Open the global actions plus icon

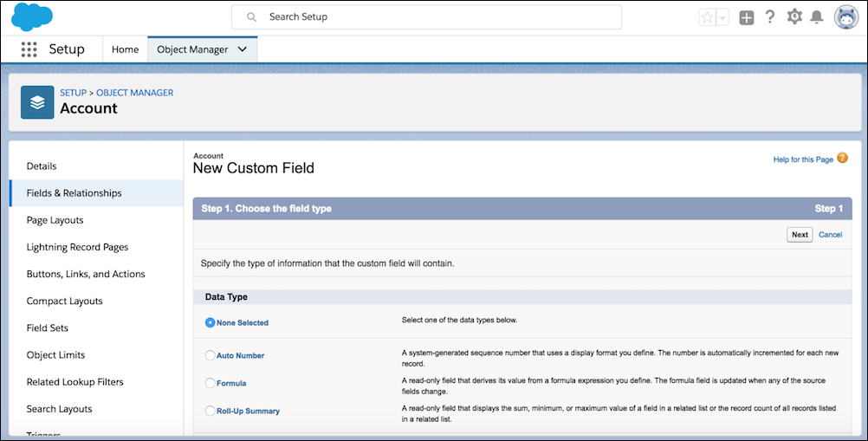[x=746, y=17]
